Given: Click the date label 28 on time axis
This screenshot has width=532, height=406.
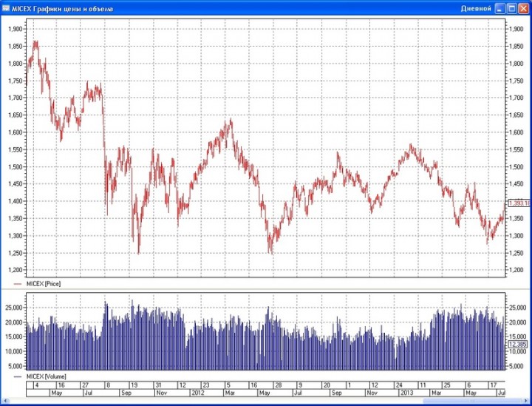Looking at the screenshot, I should pos(279,385).
